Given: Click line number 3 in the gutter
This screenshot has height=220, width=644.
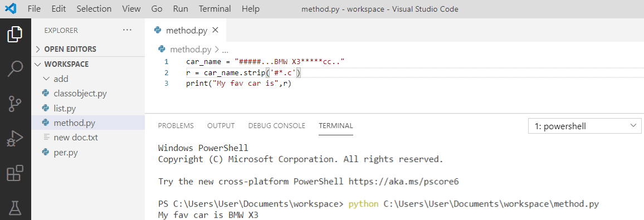Looking at the screenshot, I should tap(167, 84).
